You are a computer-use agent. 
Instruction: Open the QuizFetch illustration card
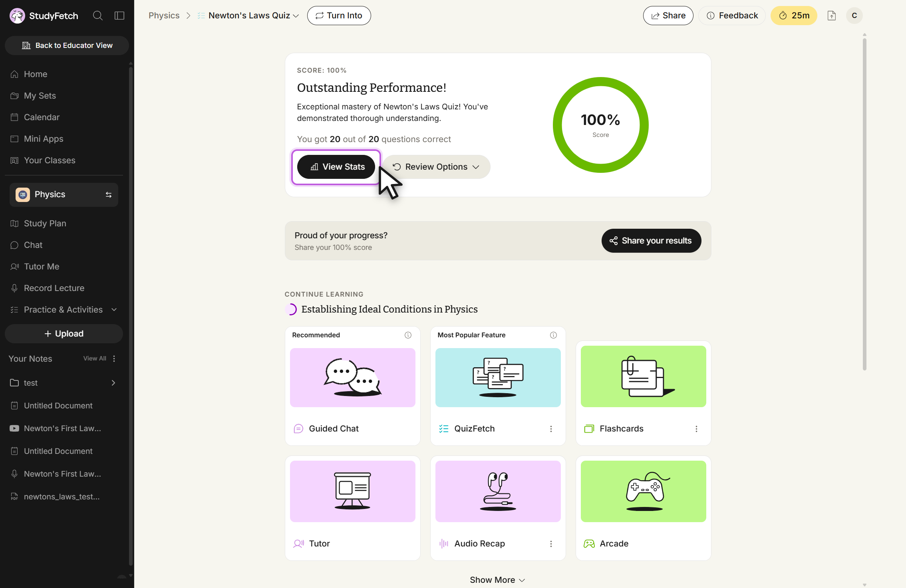click(x=498, y=378)
